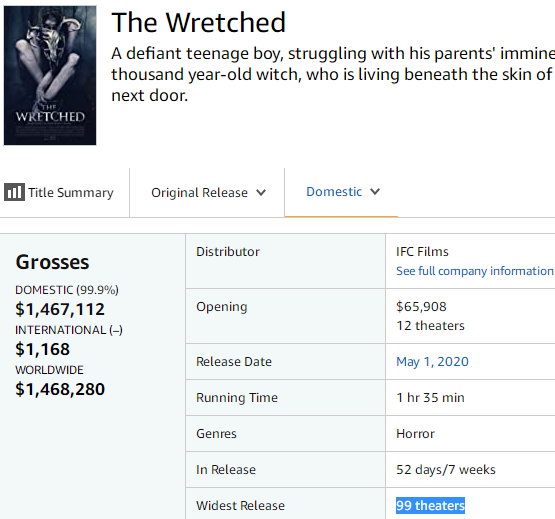Click the chevron next to Domestic

pyautogui.click(x=375, y=192)
